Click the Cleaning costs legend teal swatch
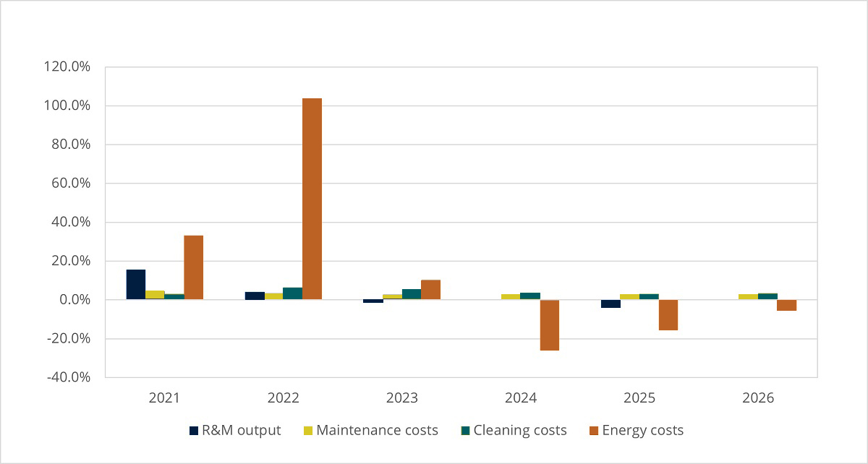 point(466,431)
